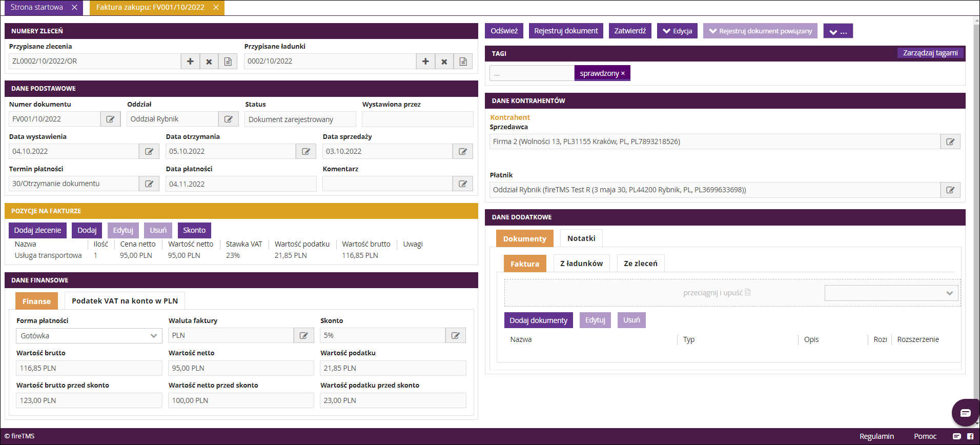Open the chat support bubble
The height and width of the screenshot is (445, 980).
(x=965, y=413)
